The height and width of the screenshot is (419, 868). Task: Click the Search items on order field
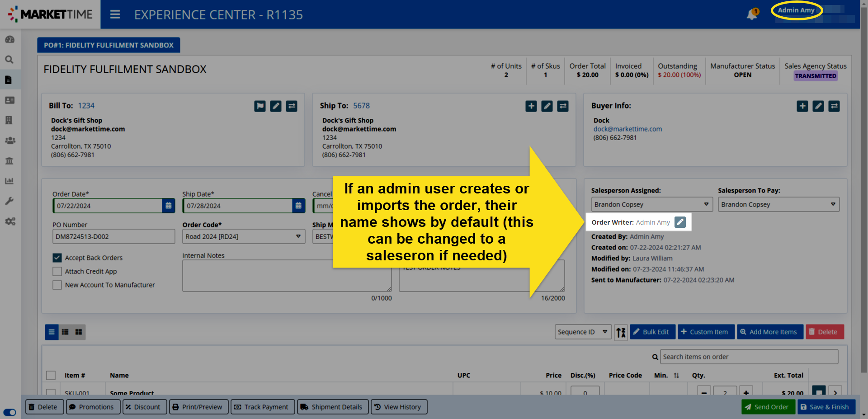749,357
